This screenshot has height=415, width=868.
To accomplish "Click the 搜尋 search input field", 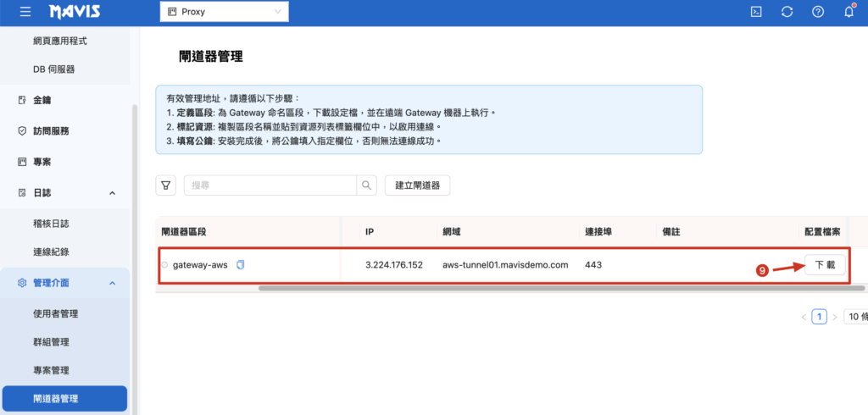I will point(271,185).
